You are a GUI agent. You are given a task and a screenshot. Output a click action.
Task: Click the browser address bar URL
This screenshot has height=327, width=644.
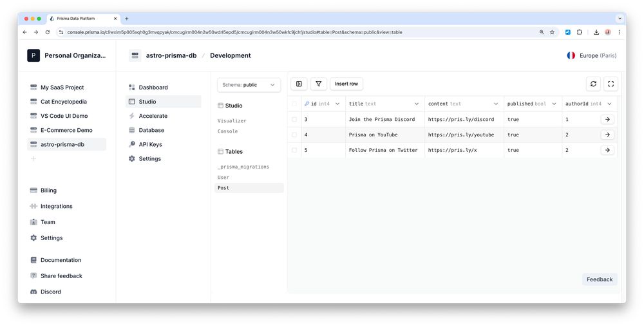pyautogui.click(x=234, y=32)
